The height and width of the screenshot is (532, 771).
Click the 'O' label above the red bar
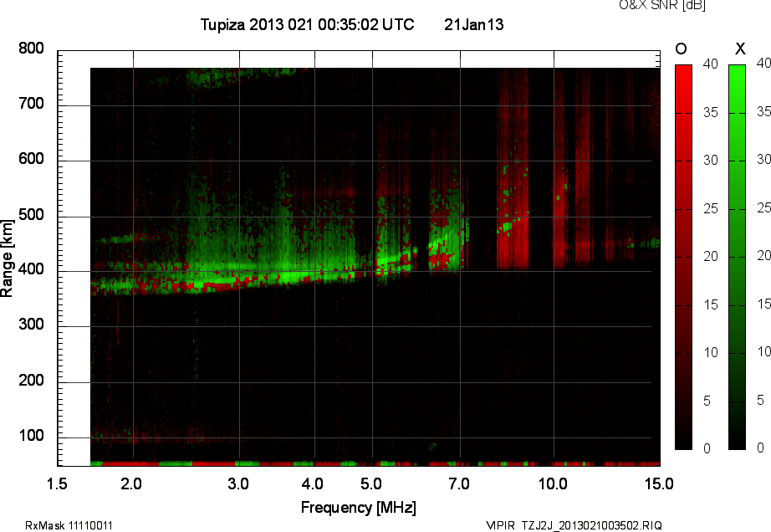(x=681, y=49)
